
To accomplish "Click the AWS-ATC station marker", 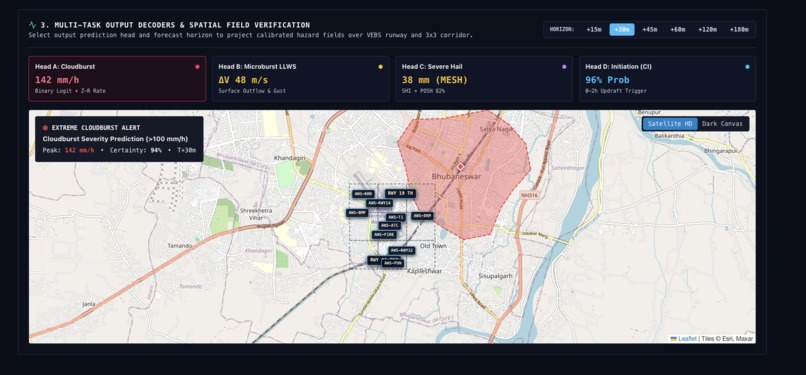I will pos(389,226).
